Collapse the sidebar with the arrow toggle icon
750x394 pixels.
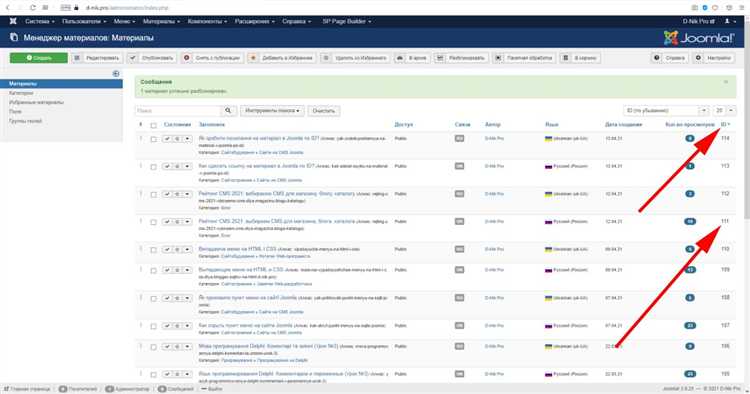tap(116, 74)
